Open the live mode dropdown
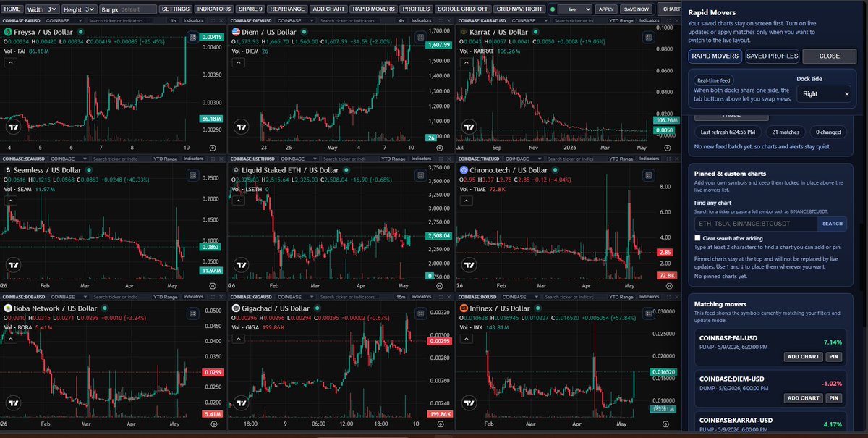868x438 pixels. (575, 9)
